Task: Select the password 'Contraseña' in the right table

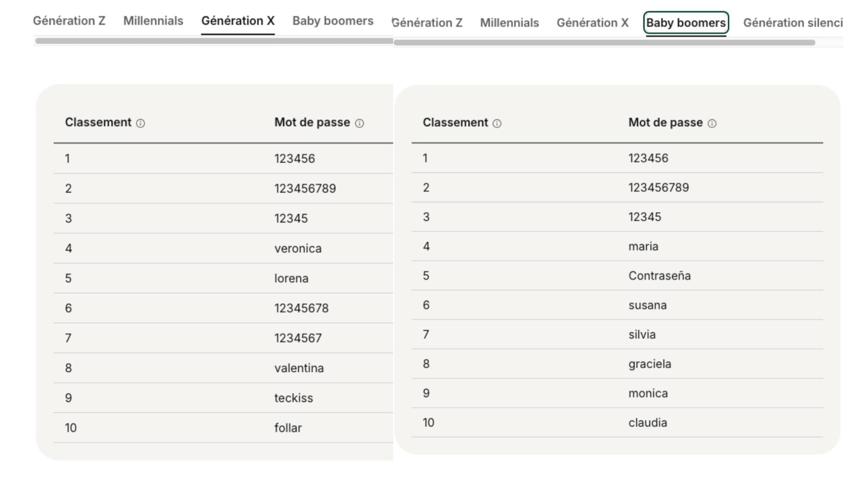Action: (x=659, y=276)
